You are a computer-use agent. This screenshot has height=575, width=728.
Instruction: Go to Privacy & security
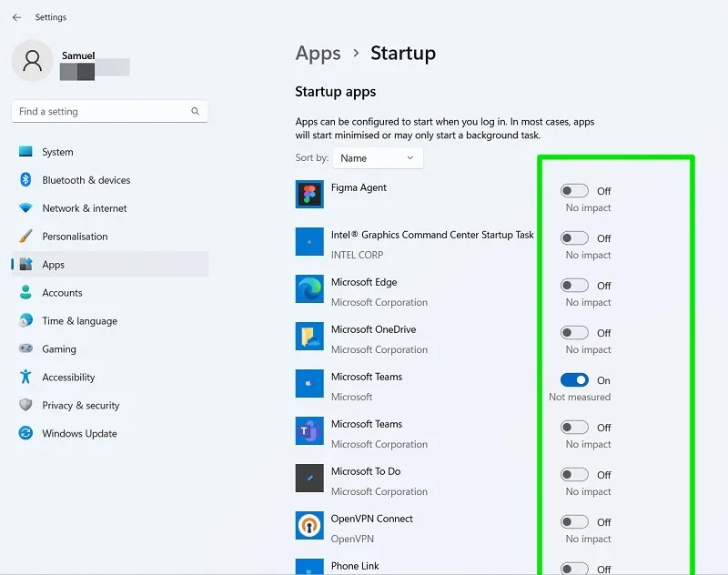point(110,405)
